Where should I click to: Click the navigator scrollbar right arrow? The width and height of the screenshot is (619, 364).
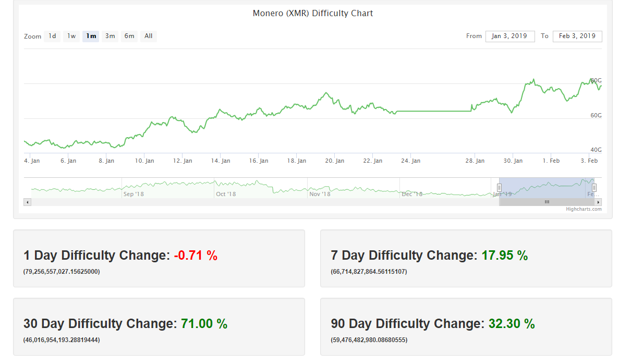point(598,202)
